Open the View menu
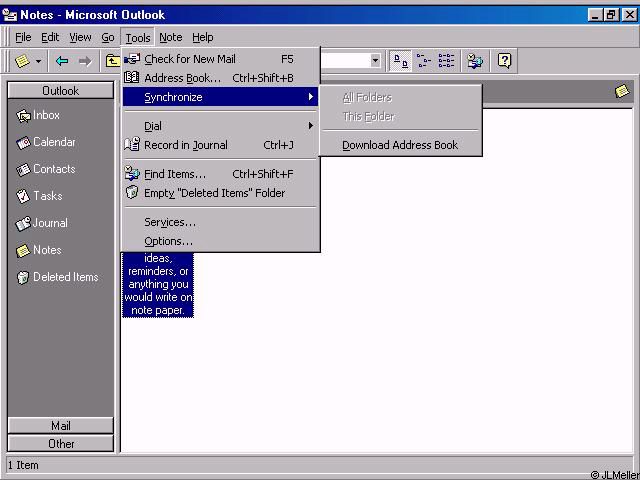Screen dimensions: 640x480 [x=80, y=38]
